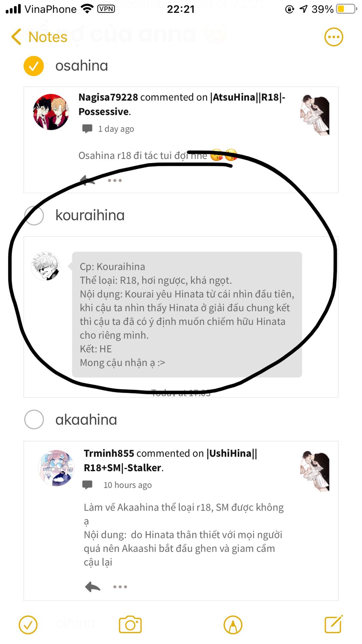Open the more options ellipsis menu

334,37
